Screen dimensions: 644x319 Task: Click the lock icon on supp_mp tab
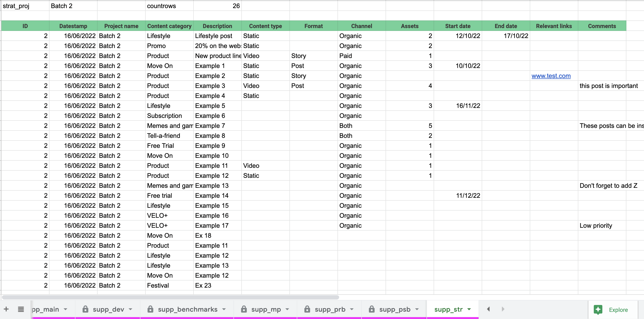click(244, 309)
